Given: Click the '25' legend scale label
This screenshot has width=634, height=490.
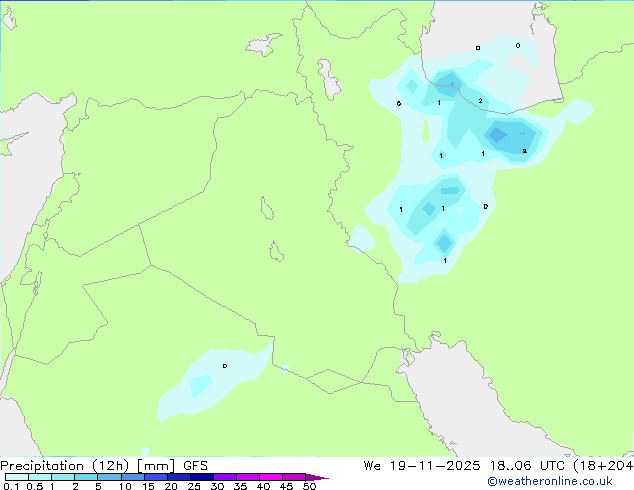Looking at the screenshot, I should tap(194, 486).
